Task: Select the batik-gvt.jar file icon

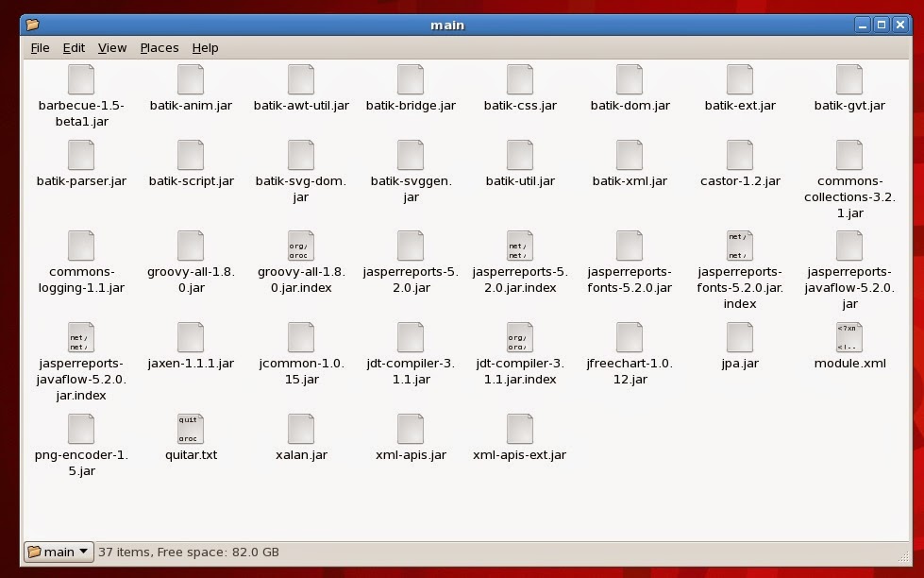Action: [849, 79]
